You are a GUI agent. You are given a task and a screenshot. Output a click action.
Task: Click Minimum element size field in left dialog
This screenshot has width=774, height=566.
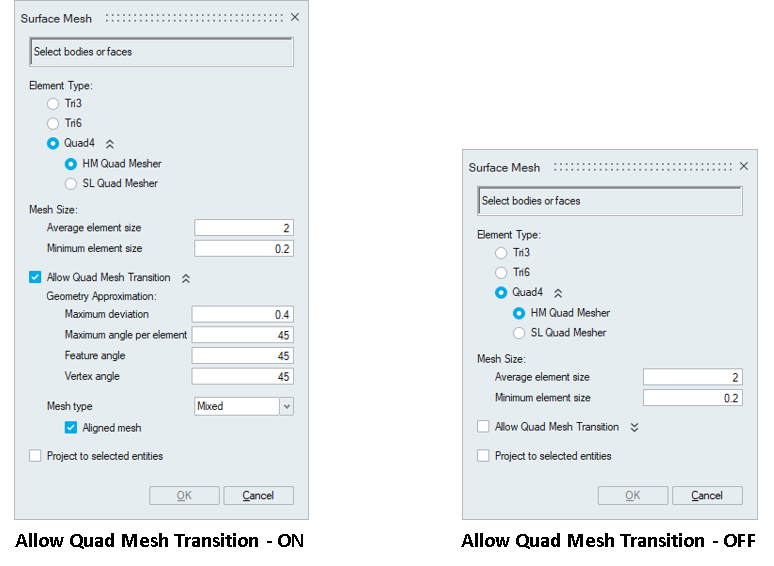(244, 248)
